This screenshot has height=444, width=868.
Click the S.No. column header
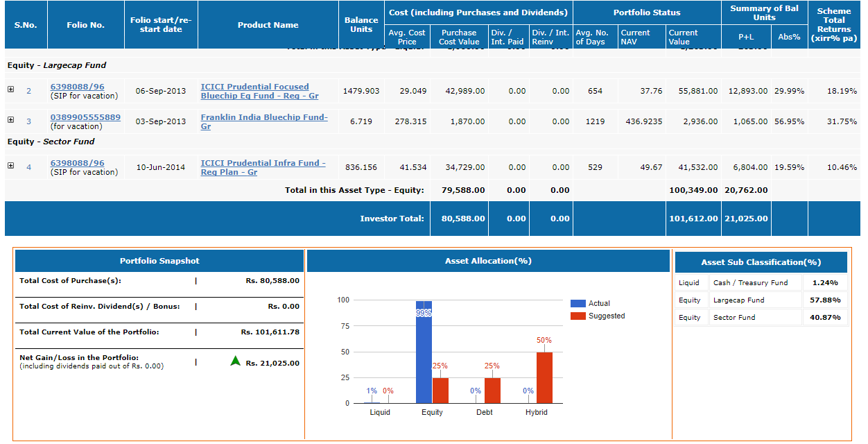click(26, 25)
